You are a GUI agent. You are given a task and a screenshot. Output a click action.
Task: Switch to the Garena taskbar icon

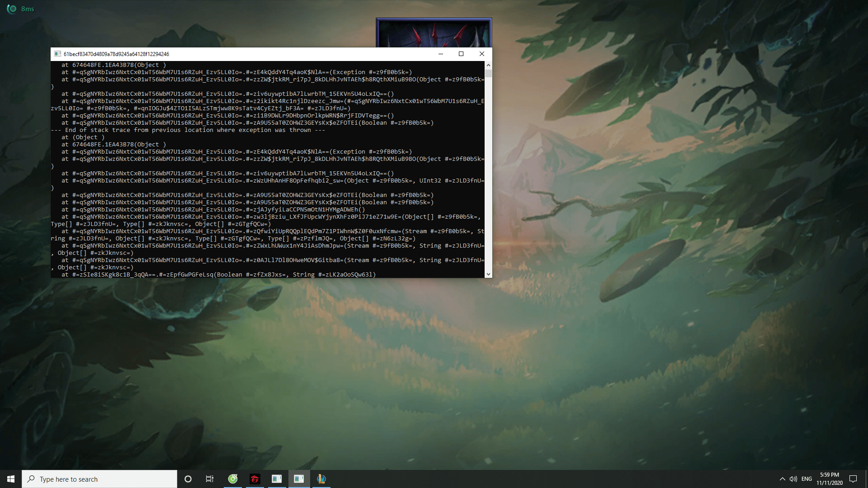(x=255, y=479)
